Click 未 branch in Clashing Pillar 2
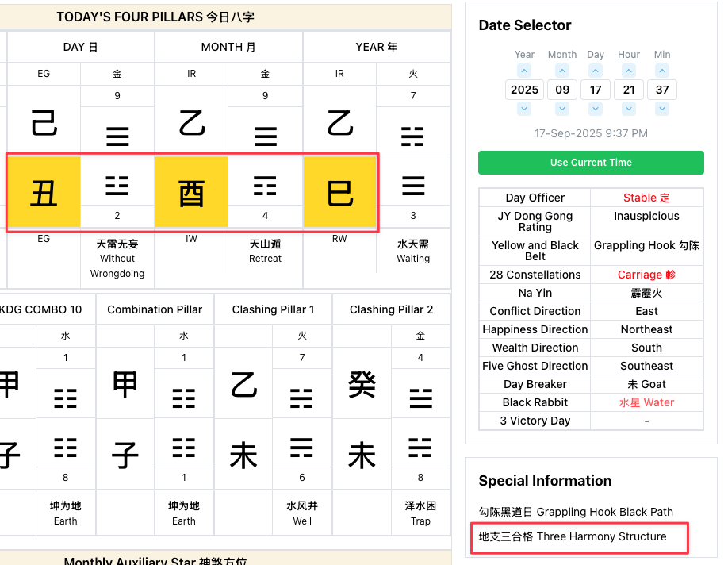Screen dimensions: 728x565 tap(362, 455)
